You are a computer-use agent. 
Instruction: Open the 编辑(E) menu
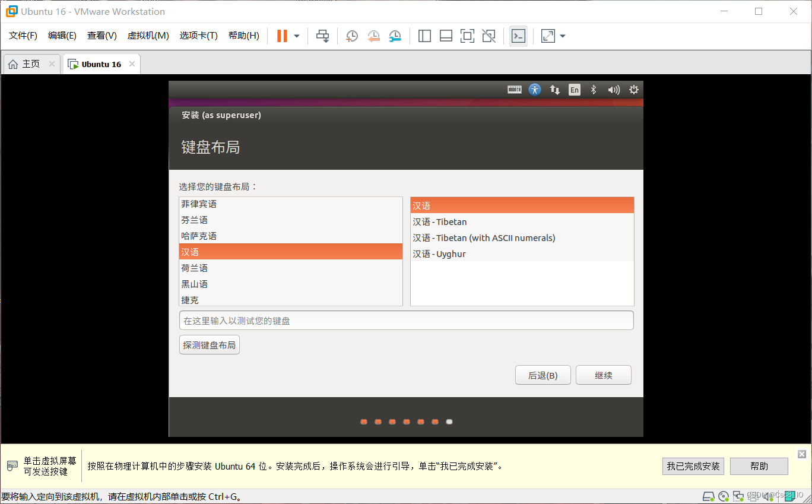[62, 36]
